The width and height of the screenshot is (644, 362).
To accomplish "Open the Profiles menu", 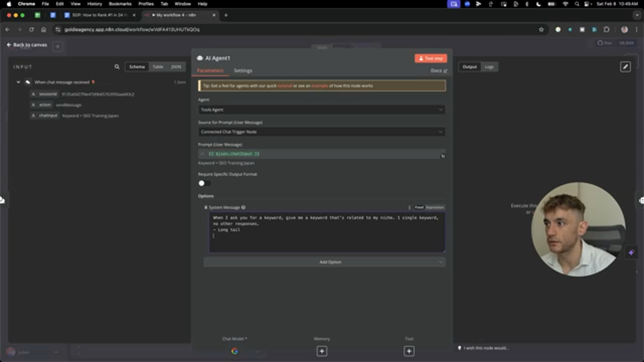I will click(146, 4).
